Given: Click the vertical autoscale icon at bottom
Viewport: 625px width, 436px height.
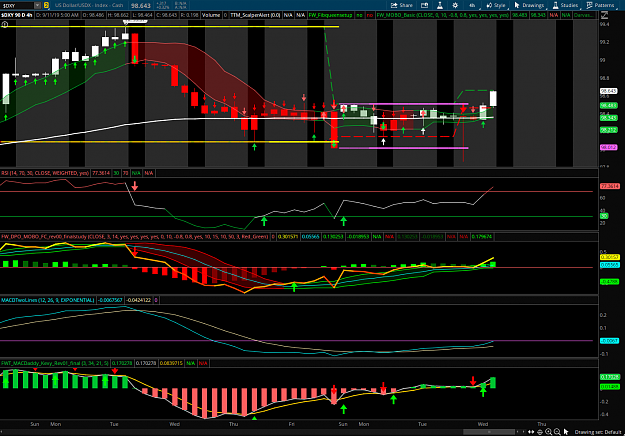Looking at the screenshot, I should click(x=540, y=432).
